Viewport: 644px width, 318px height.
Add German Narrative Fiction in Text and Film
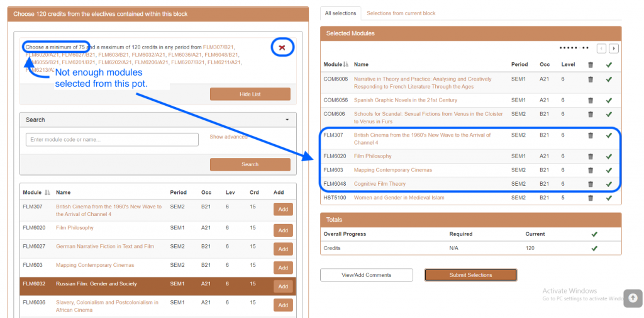point(283,249)
